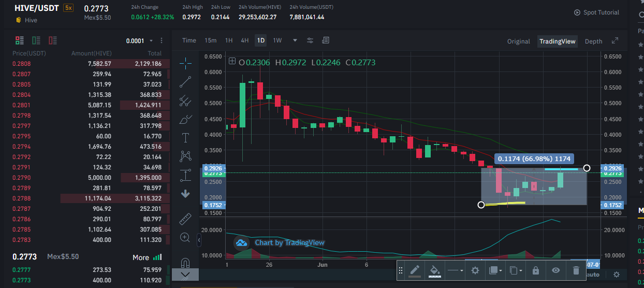
Task: Open the Spot Tutorial link
Action: (x=596, y=12)
